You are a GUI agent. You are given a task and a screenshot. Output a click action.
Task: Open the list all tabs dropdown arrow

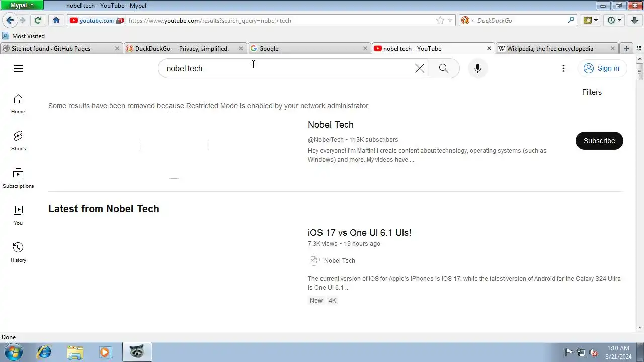tap(638, 48)
